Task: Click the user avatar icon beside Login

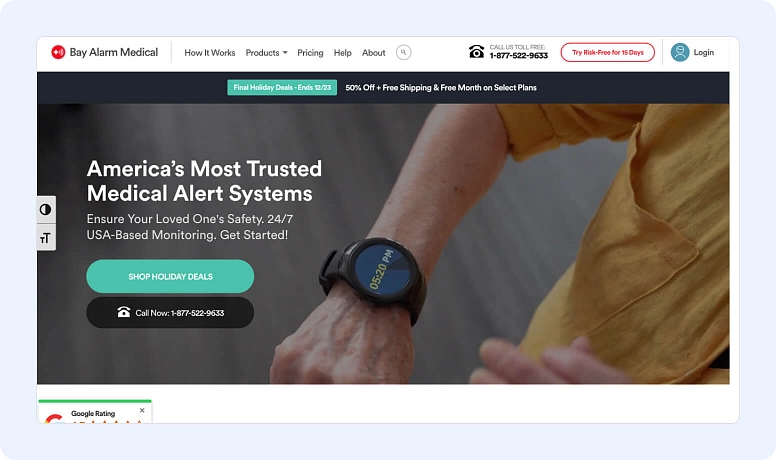Action: pyautogui.click(x=679, y=52)
